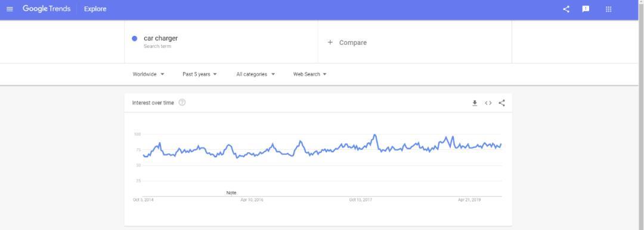Image resolution: width=644 pixels, height=230 pixels.
Task: Open the Google apps grid
Action: [609, 9]
